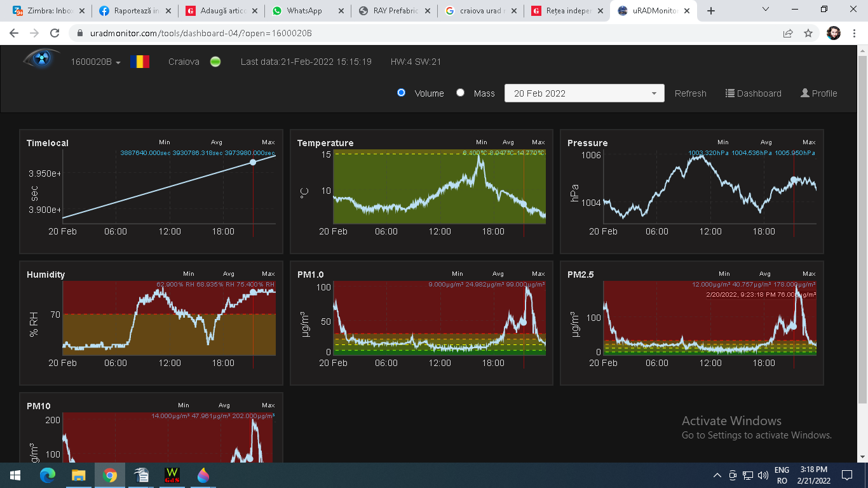Open the 1600020B device dropdown
Viewport: 868px width, 488px height.
pos(96,62)
